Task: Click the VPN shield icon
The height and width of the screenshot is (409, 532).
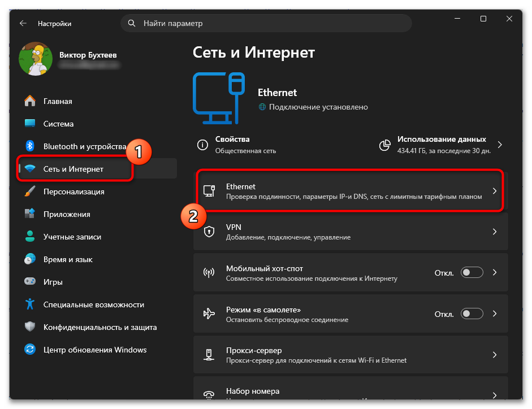Action: pos(209,232)
